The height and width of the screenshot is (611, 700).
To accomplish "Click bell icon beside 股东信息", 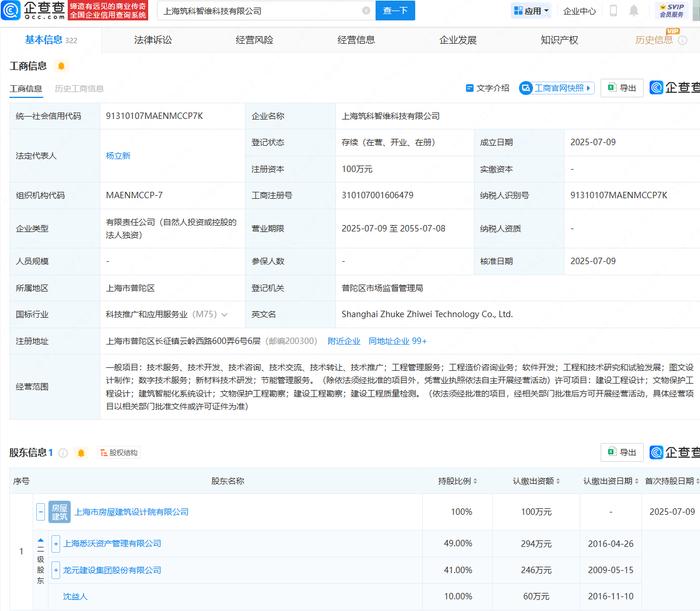I will [81, 453].
